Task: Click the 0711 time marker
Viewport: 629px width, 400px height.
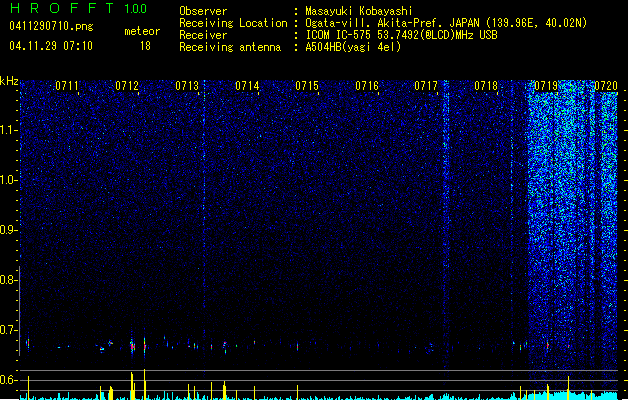Action: tap(67, 86)
